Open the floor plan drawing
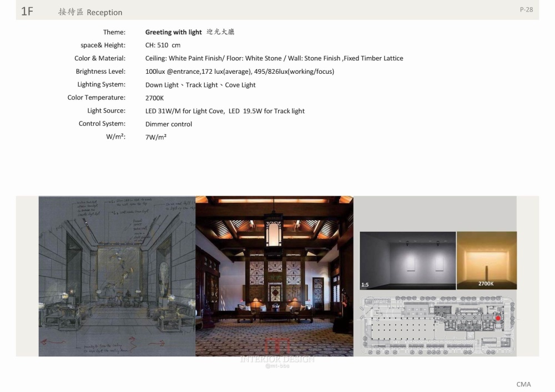The width and height of the screenshot is (555, 392). click(438, 325)
